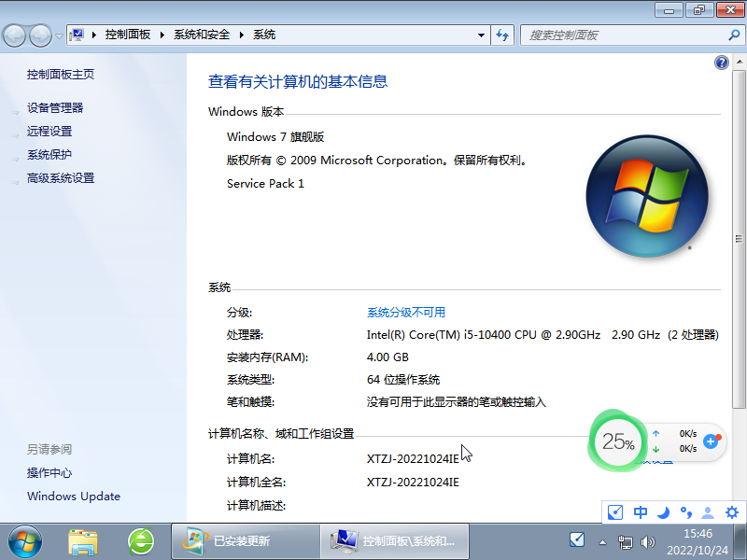Switch to the 已安装更新 taskbar window
The width and height of the screenshot is (747, 560).
point(243,540)
